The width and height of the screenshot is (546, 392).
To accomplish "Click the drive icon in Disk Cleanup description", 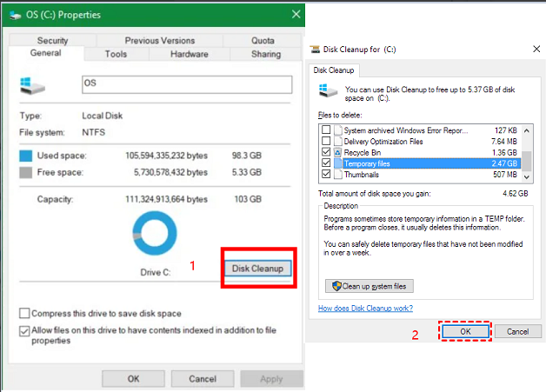I will [328, 90].
